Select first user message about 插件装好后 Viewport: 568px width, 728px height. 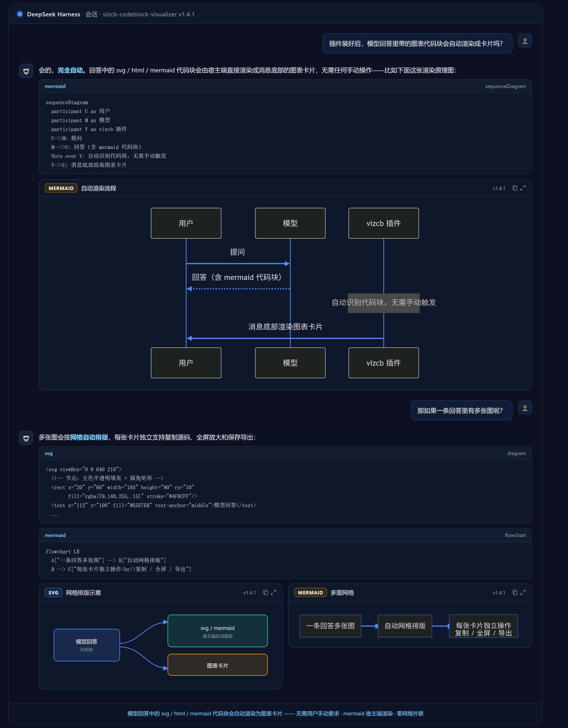[417, 43]
